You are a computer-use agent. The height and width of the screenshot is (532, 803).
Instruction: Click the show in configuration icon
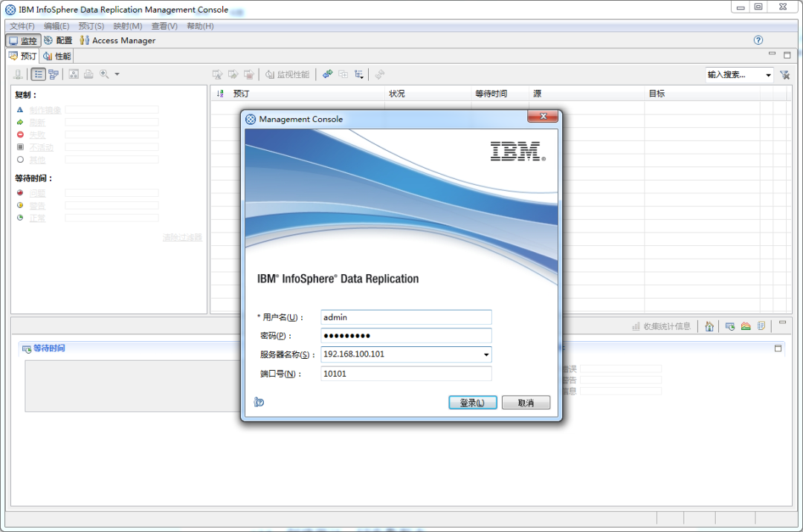343,75
